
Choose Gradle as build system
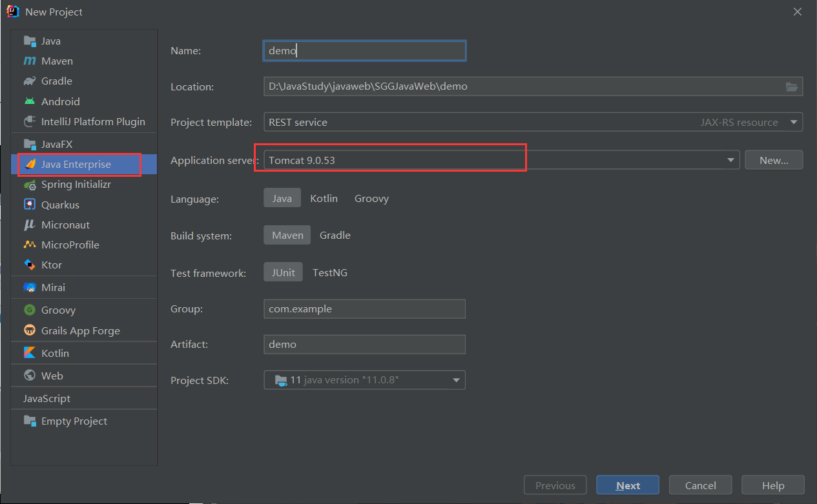click(x=335, y=235)
